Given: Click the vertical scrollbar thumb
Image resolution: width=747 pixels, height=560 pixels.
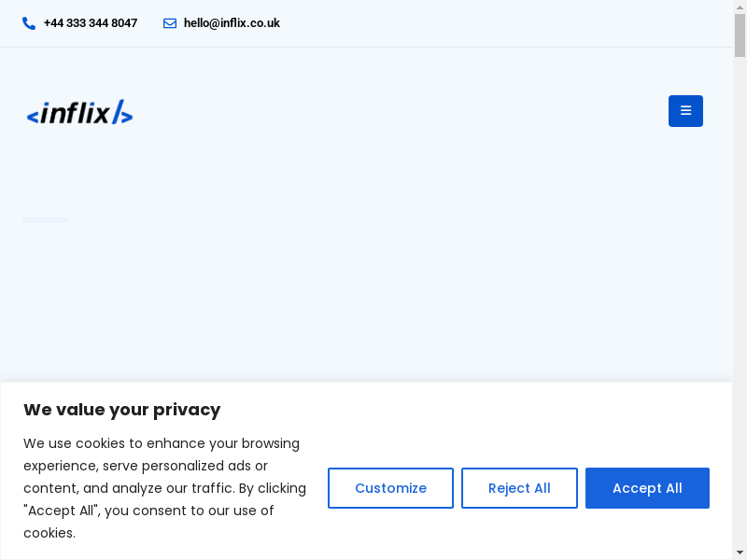Looking at the screenshot, I should [x=740, y=35].
